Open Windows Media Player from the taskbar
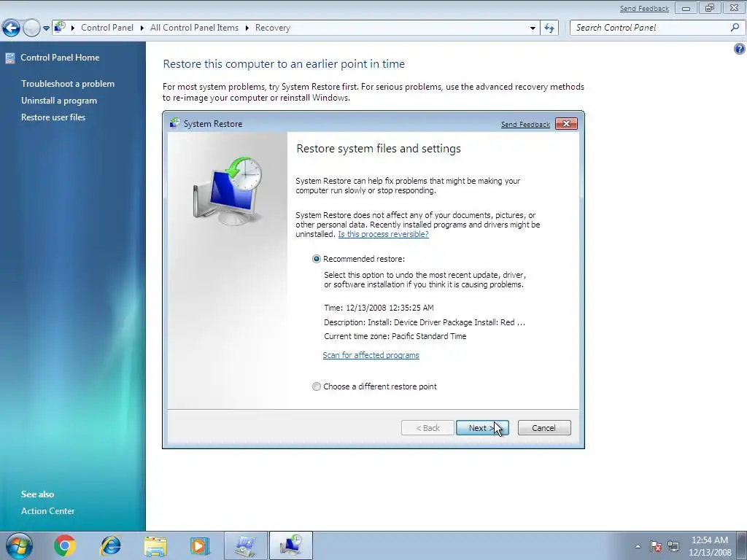The height and width of the screenshot is (560, 747). 200,545
